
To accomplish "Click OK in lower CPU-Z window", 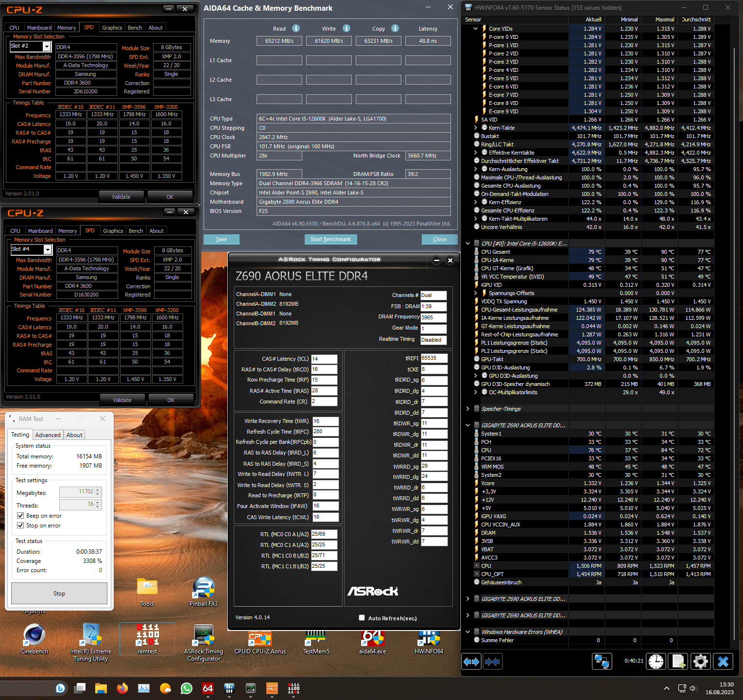I will 171,400.
